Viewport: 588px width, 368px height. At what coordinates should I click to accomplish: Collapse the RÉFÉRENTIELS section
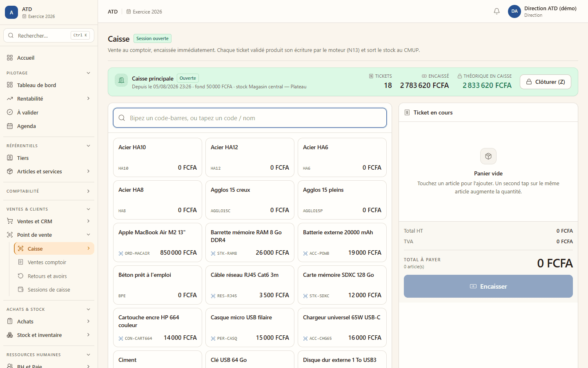89,146
